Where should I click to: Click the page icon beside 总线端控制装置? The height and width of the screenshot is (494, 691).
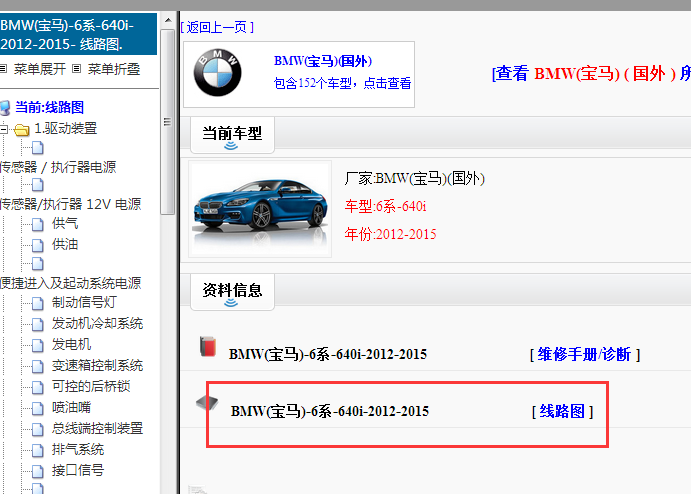click(37, 429)
